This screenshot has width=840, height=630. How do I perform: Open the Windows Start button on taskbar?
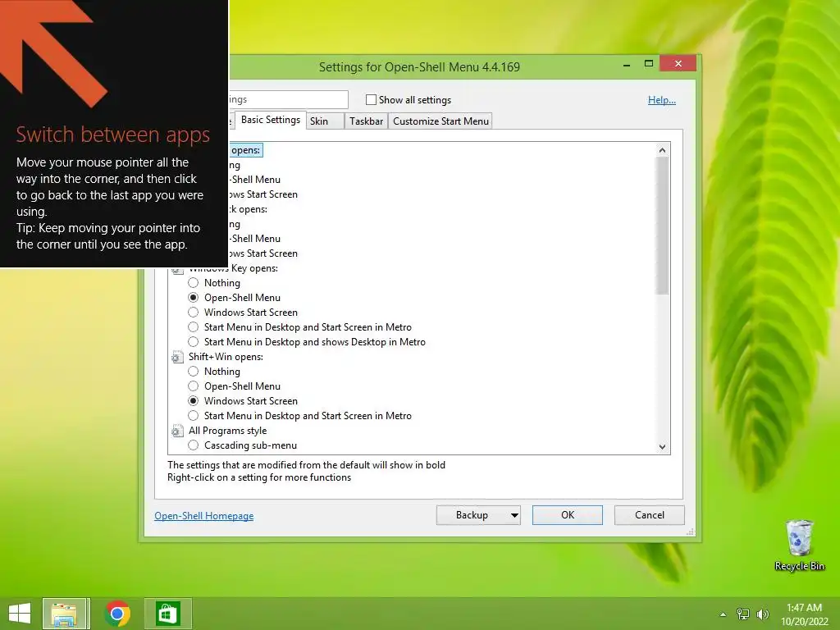(x=20, y=614)
